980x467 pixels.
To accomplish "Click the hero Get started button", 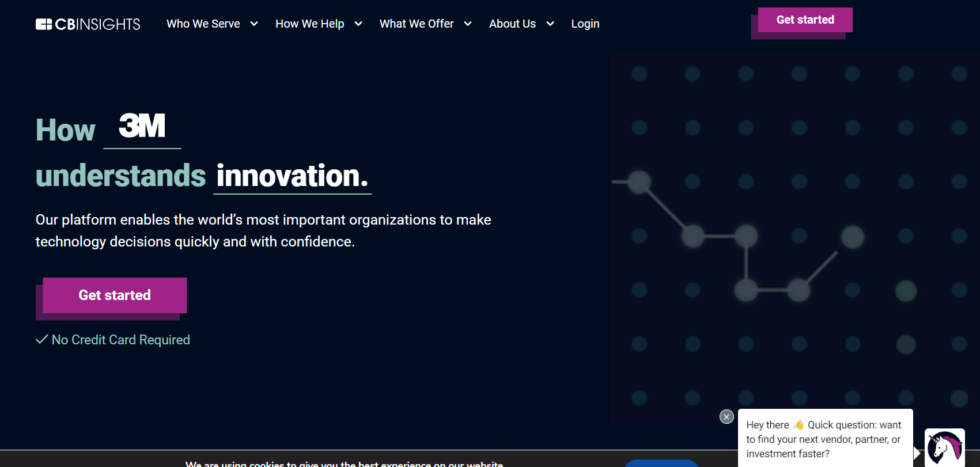I will (115, 295).
